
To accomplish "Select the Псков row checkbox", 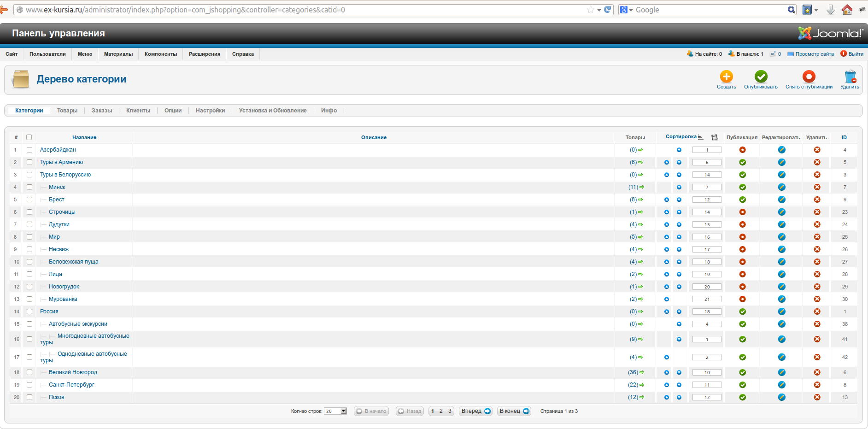I will point(29,397).
